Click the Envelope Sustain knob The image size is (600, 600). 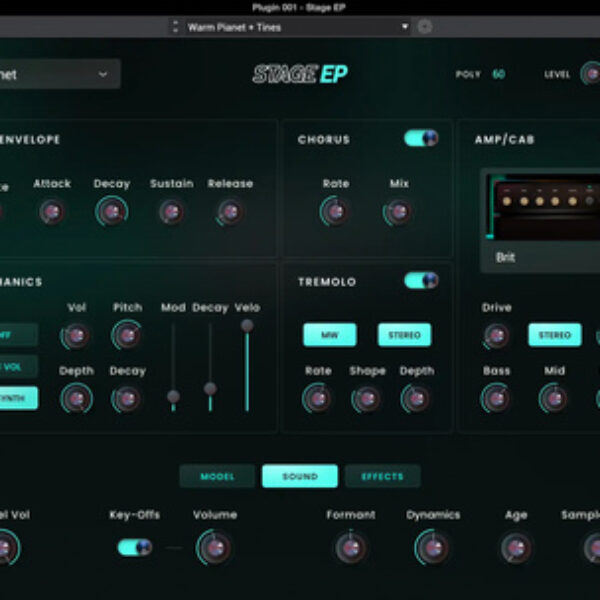[x=171, y=212]
